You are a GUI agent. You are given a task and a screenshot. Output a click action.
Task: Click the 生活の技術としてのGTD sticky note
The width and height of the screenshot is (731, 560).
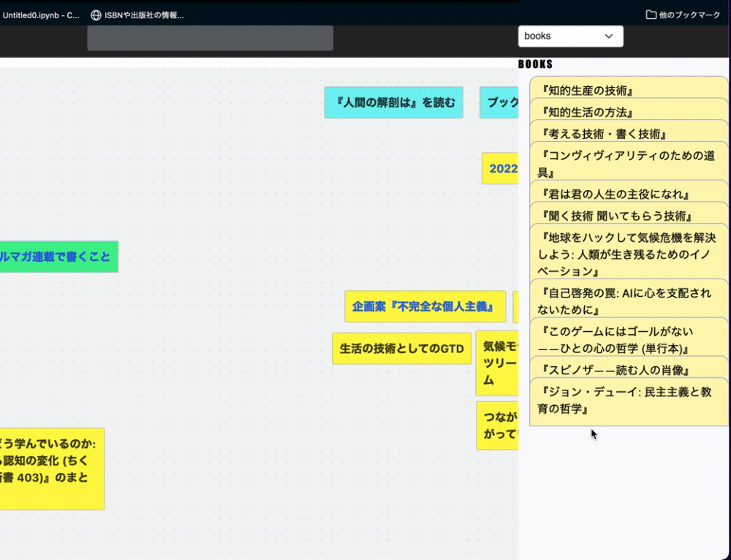point(401,349)
